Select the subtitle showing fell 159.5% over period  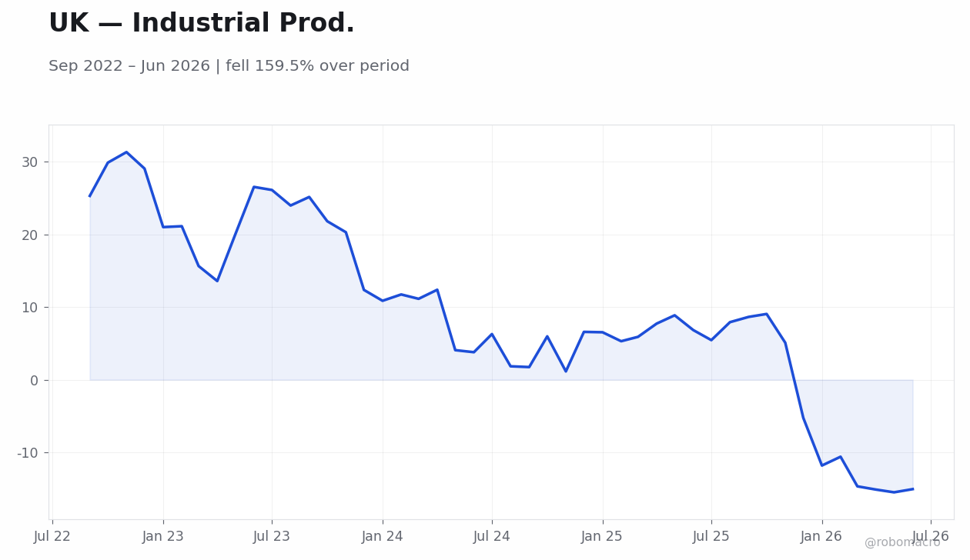click(x=229, y=66)
